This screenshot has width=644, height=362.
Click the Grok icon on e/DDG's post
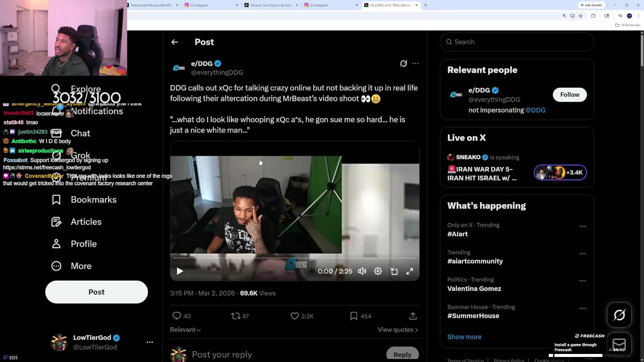404,63
